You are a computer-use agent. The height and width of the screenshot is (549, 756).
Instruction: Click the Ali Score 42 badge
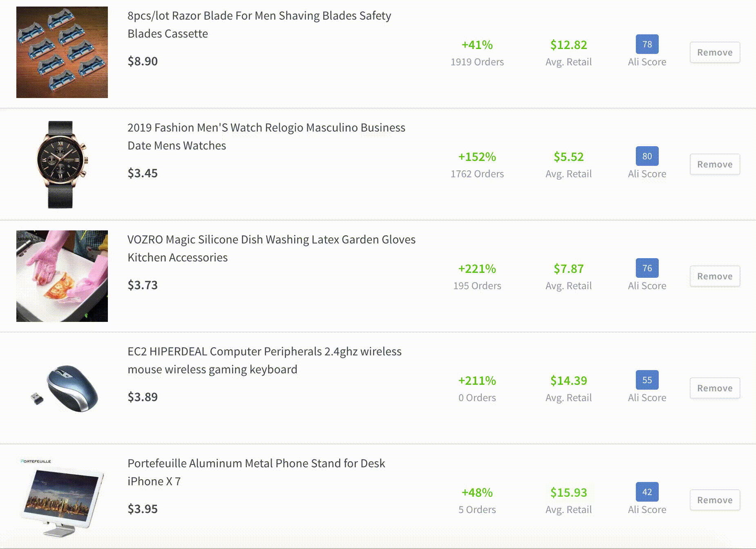click(x=647, y=492)
